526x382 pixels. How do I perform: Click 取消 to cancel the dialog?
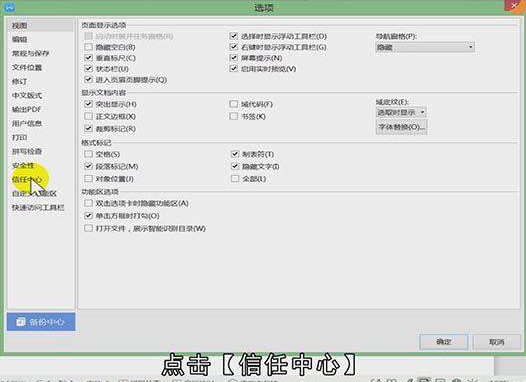tap(496, 342)
